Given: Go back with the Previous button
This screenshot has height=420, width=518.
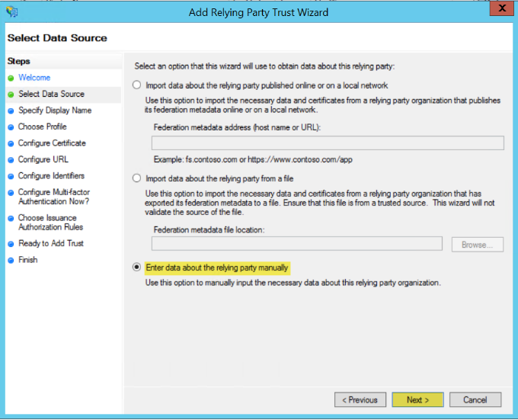Looking at the screenshot, I should 360,399.
